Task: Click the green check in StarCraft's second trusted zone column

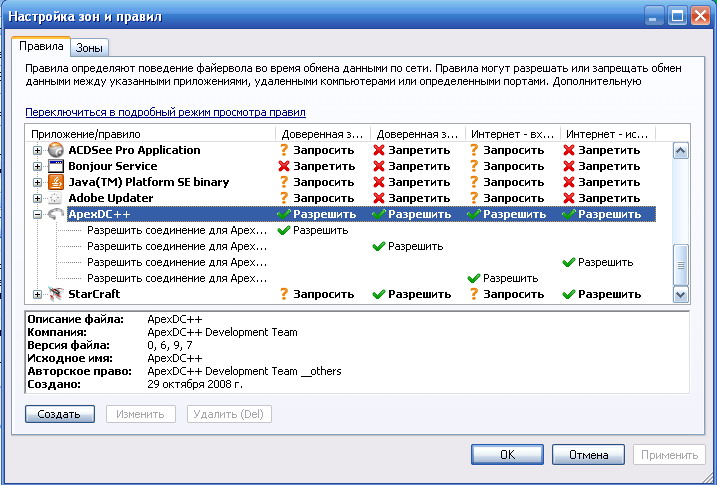Action: pos(379,294)
